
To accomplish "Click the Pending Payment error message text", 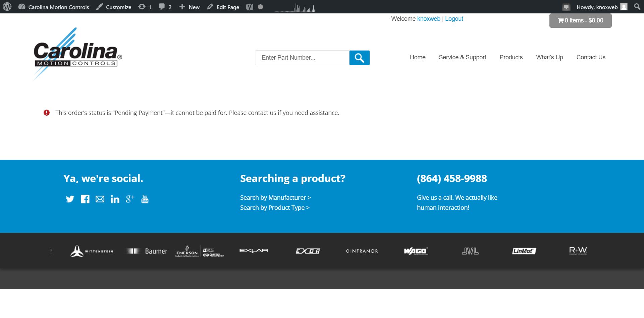I will 197,113.
